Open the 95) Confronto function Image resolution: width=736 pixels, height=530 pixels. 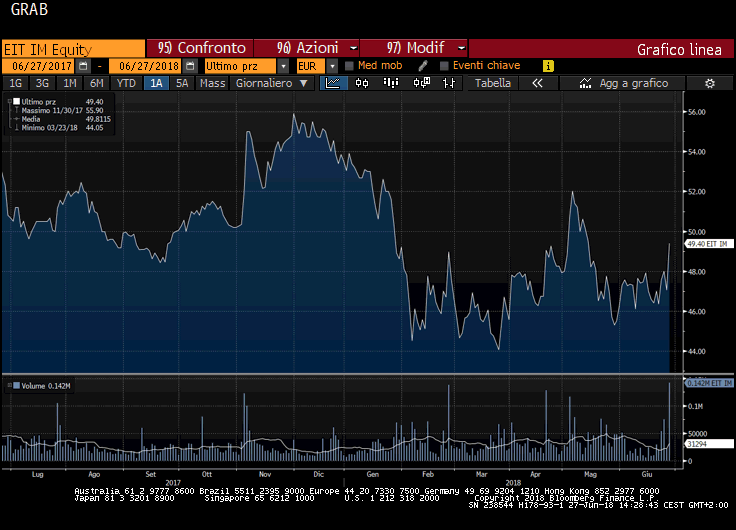[x=200, y=48]
